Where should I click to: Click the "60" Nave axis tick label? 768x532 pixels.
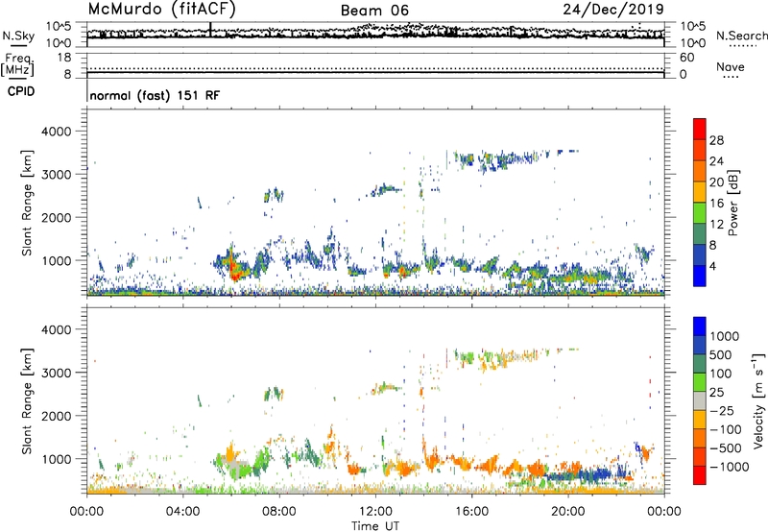(687, 58)
